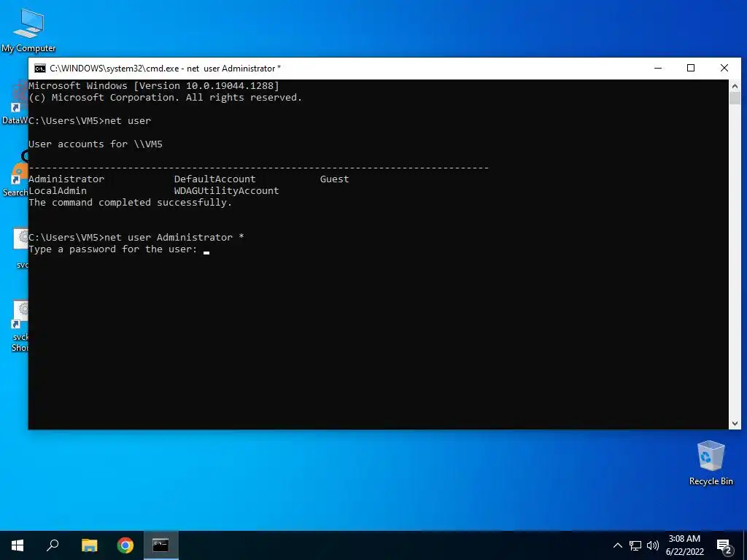The height and width of the screenshot is (560, 747).
Task: Open the notification center icon
Action: [724, 546]
